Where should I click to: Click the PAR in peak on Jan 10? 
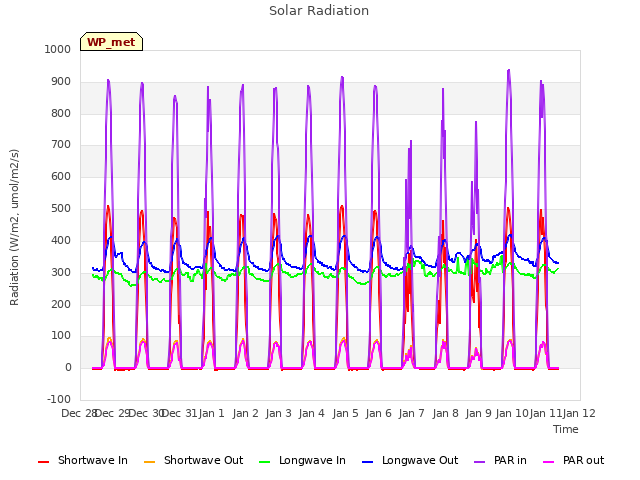pyautogui.click(x=509, y=70)
